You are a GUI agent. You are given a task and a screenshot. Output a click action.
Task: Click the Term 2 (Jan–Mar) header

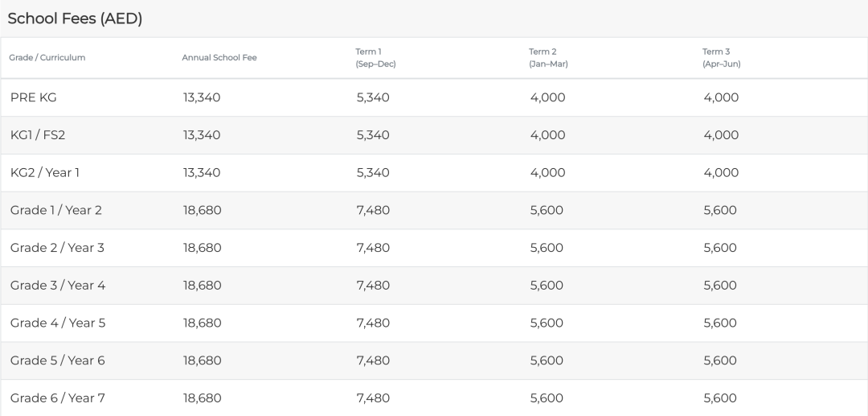point(548,58)
